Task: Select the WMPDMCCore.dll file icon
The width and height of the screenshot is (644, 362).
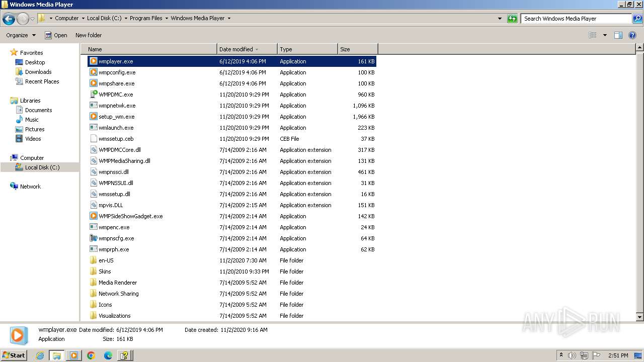Action: click(x=93, y=150)
